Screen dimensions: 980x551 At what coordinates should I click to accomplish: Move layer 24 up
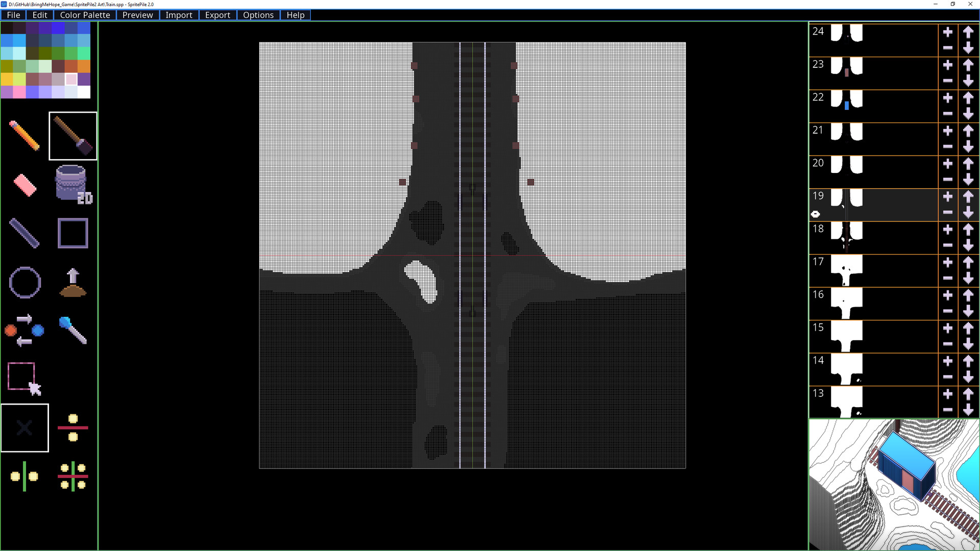pyautogui.click(x=968, y=32)
